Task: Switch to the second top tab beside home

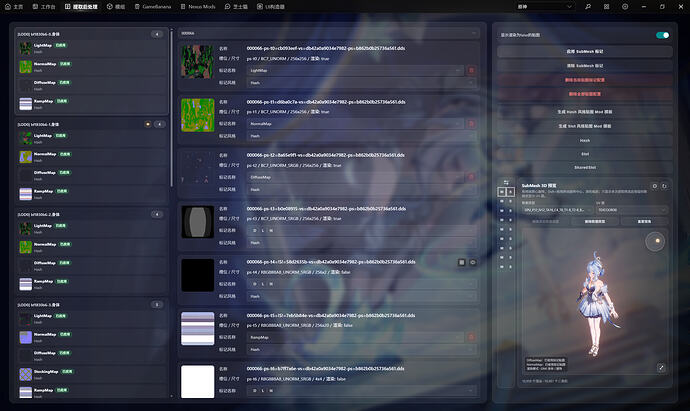Action: pos(44,7)
